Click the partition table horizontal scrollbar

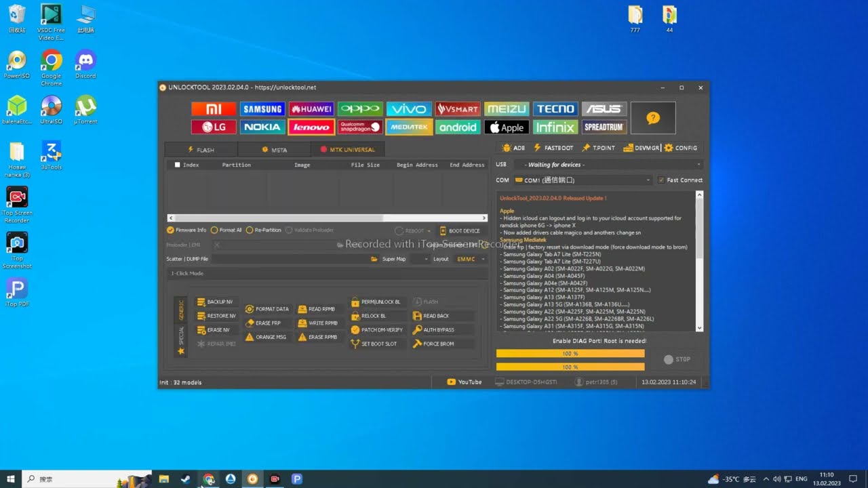point(327,218)
